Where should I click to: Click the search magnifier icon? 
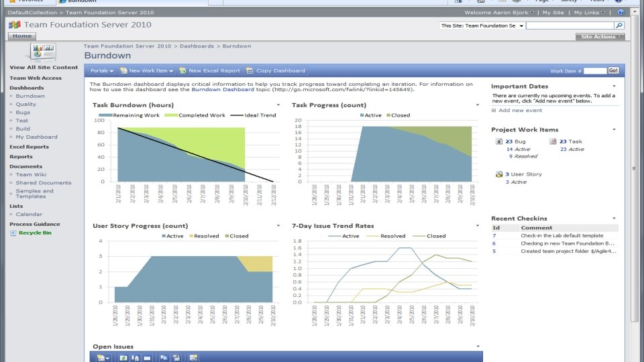tap(619, 25)
